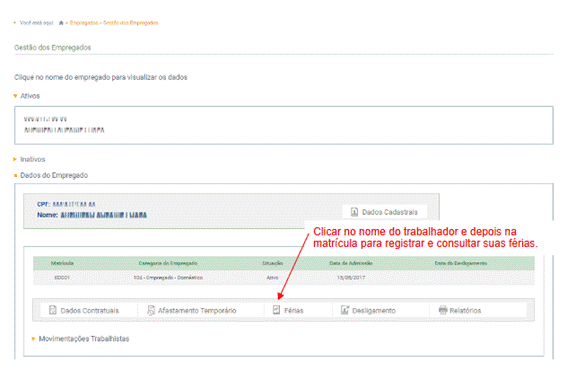Click the Categoria do Empregado cell value
Viewport: 567px width, 371px height.
click(x=168, y=278)
